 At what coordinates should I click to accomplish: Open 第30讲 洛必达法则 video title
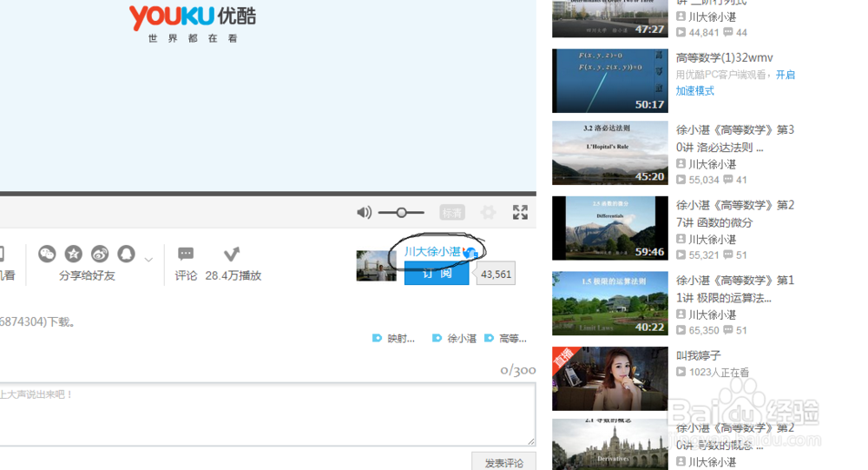[x=735, y=138]
